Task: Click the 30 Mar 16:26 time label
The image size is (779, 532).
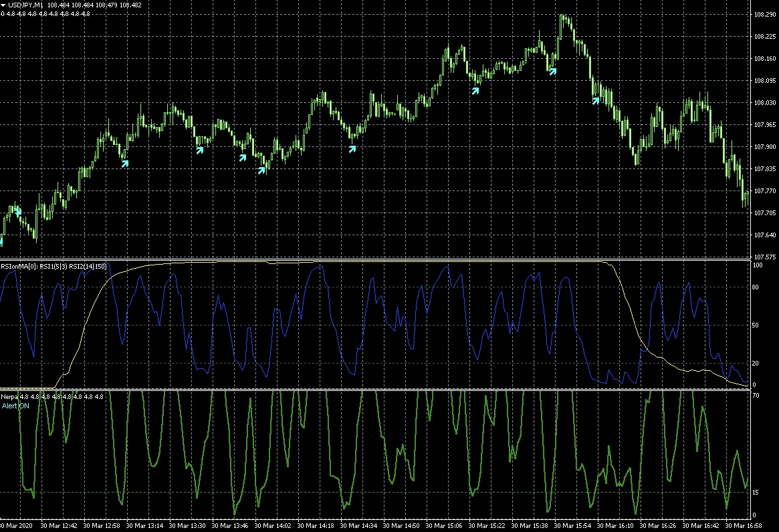Action: pyautogui.click(x=658, y=525)
